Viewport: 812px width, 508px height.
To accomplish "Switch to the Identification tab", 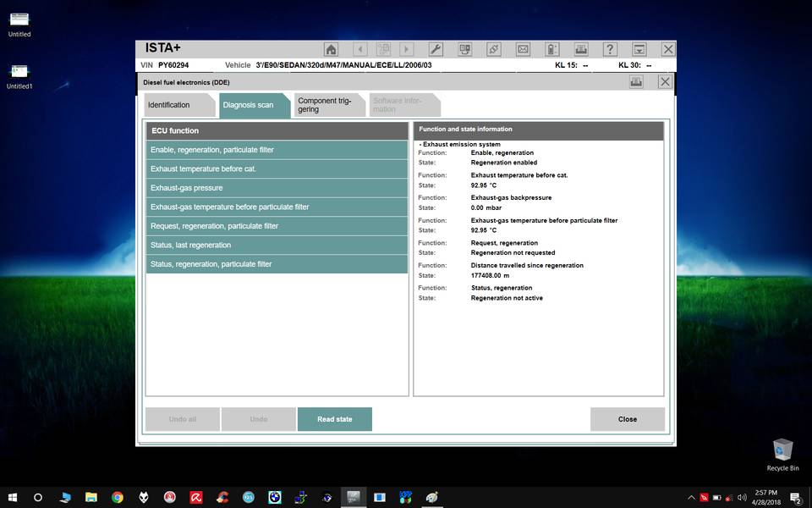I will 179,105.
